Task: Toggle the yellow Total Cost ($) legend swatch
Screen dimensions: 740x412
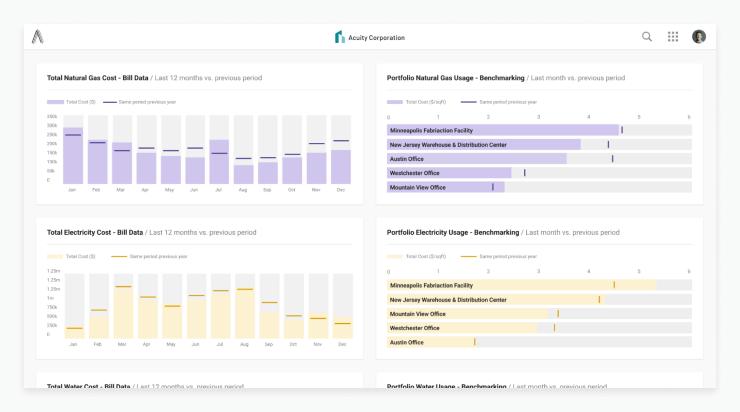Action: [x=55, y=257]
